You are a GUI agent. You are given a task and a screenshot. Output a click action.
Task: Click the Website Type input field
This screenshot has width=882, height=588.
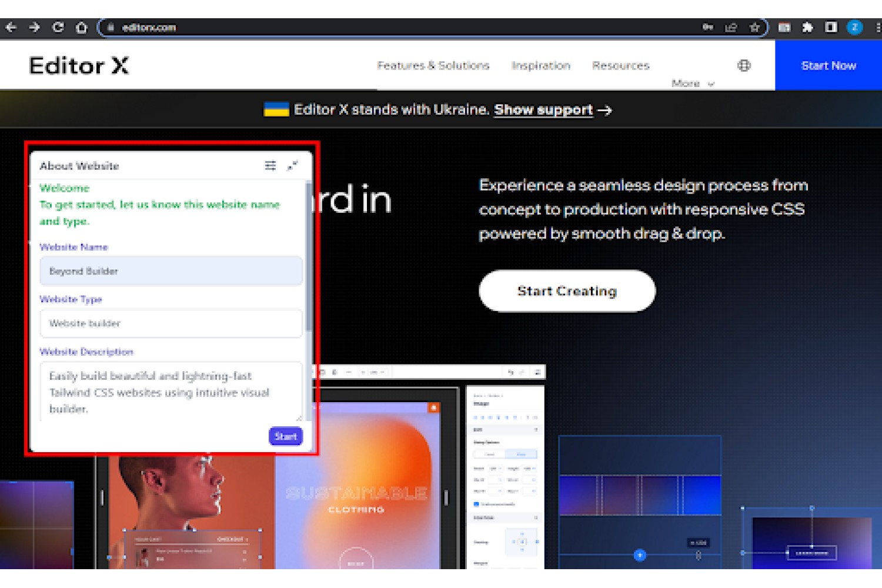(171, 323)
